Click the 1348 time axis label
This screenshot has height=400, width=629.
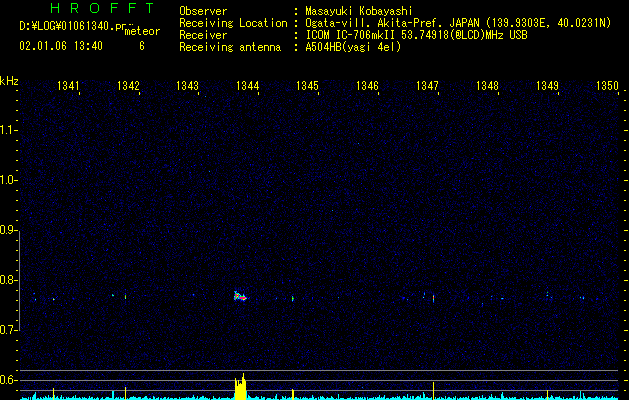487,86
